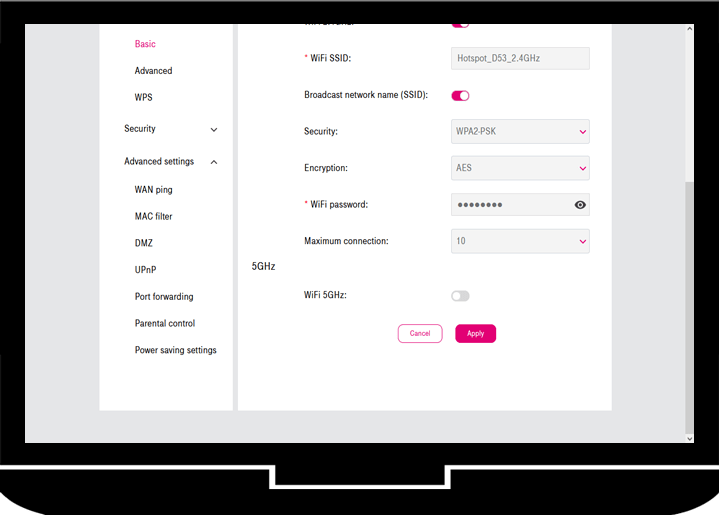Show the WiFi password with eye icon
Viewport: 719px width, 515px height.
tap(580, 205)
